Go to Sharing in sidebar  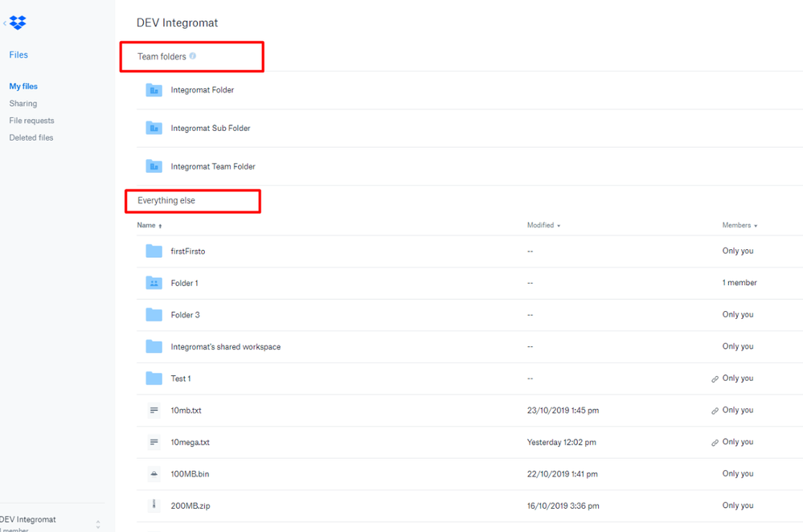(23, 104)
